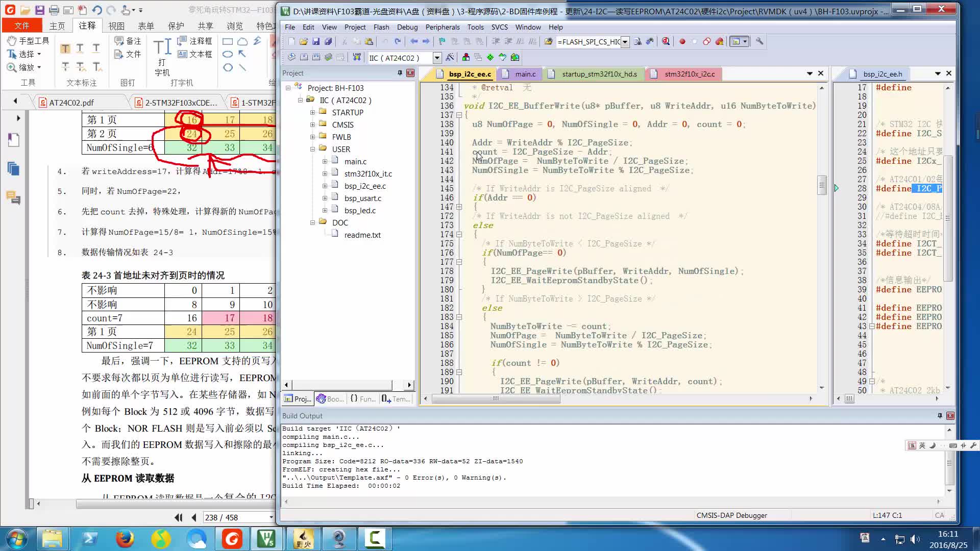The height and width of the screenshot is (551, 980).
Task: Build the target with the build icon
Action: (304, 57)
